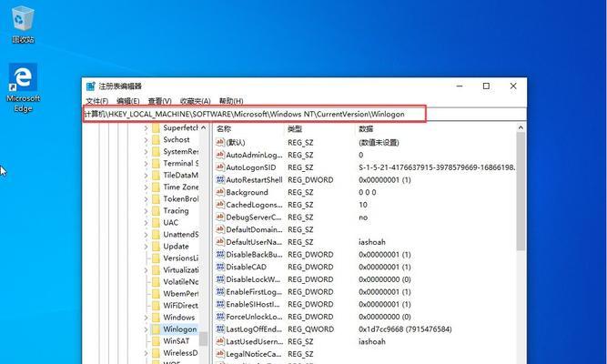This screenshot has height=364, width=607.
Task: Click the UAC folder icon in tree
Action: click(156, 223)
